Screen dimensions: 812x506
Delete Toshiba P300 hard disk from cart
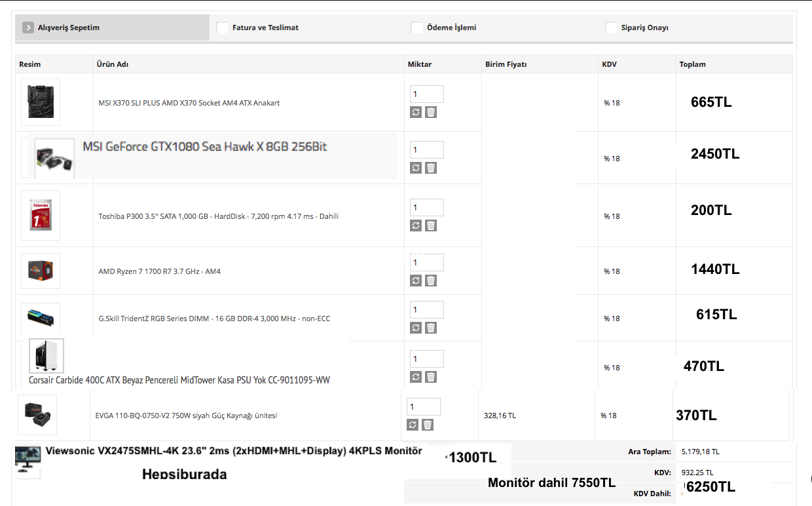coord(430,225)
